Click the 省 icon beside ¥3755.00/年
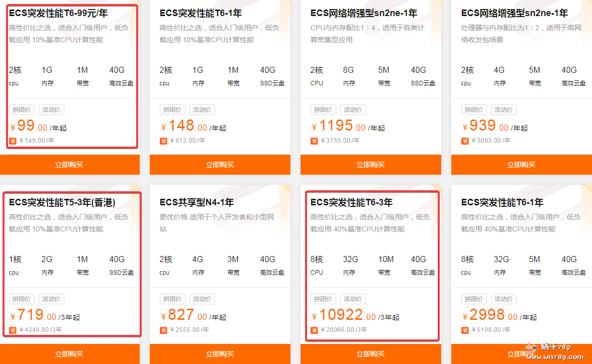The width and height of the screenshot is (592, 364). tap(314, 141)
